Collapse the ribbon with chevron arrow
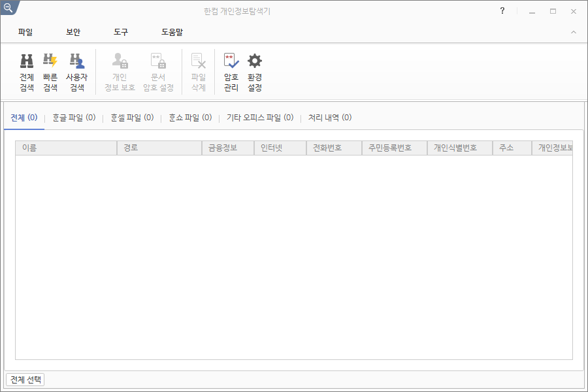588x392 pixels. [x=574, y=32]
